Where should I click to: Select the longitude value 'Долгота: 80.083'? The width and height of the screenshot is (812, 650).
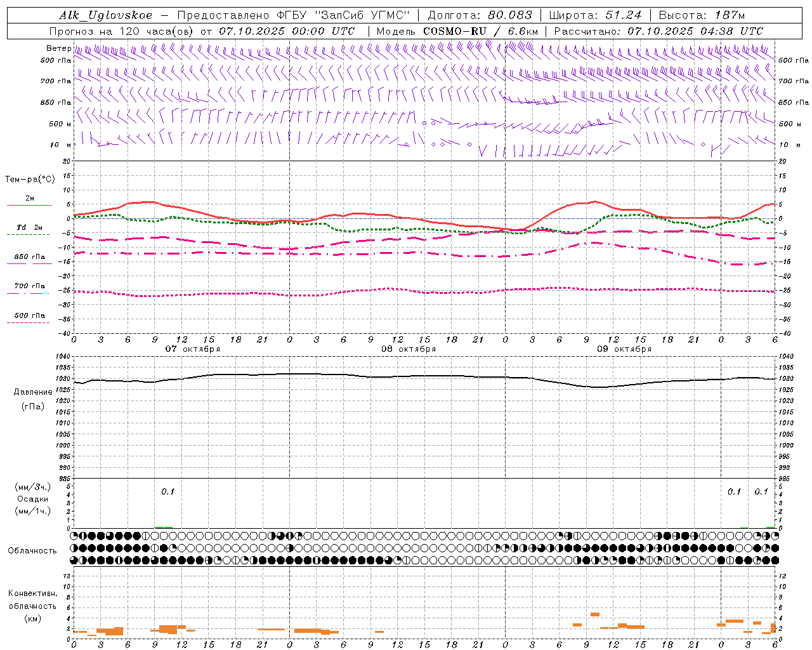(x=480, y=15)
